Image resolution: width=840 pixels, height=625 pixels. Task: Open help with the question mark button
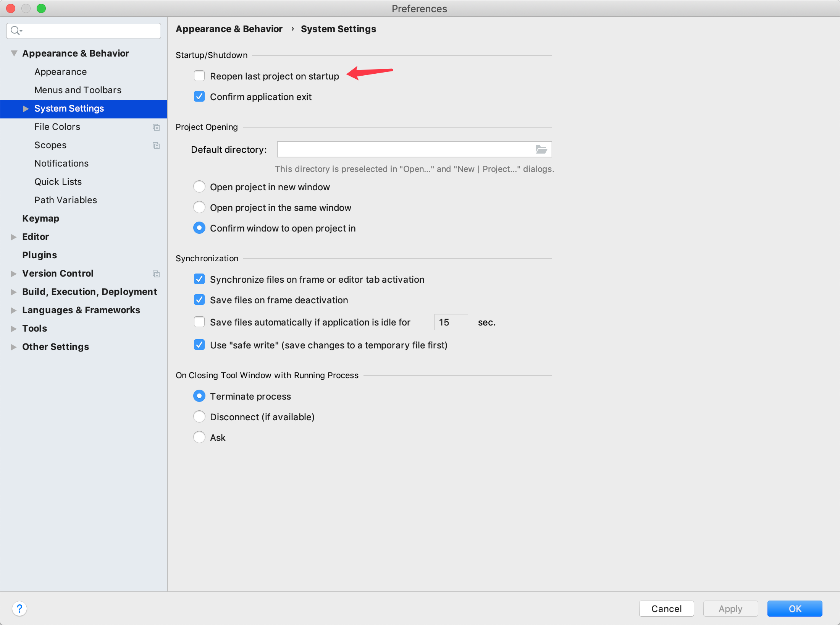[x=19, y=609]
